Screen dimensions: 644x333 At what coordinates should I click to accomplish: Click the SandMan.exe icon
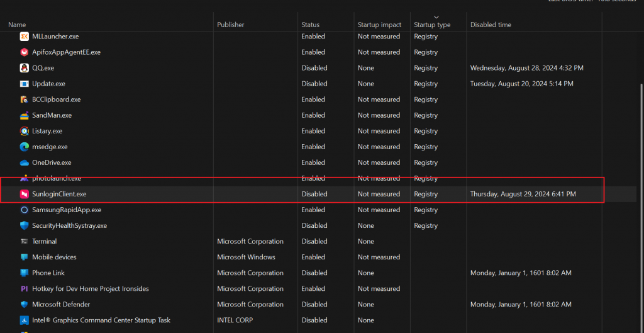(x=25, y=116)
